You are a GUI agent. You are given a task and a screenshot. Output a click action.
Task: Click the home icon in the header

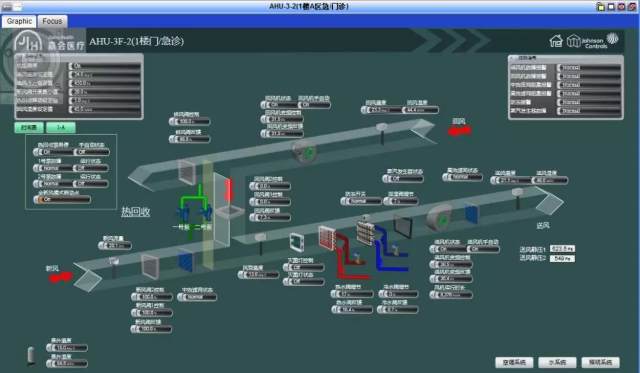pos(556,41)
